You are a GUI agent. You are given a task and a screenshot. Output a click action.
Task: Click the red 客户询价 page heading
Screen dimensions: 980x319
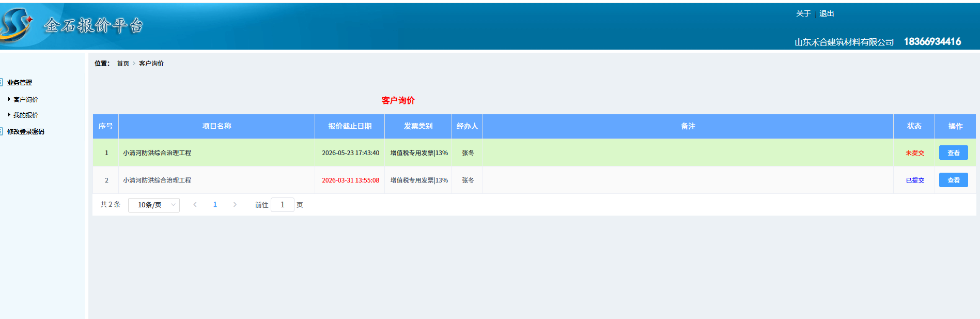click(398, 100)
